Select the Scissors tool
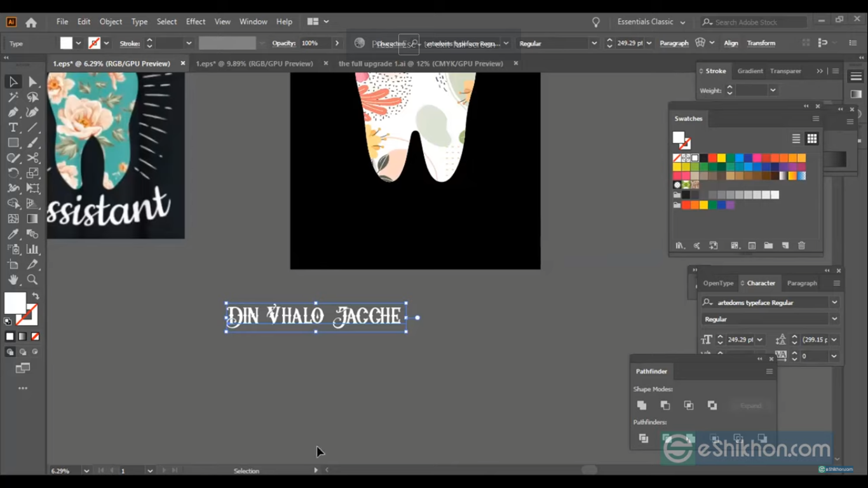Image resolution: width=868 pixels, height=488 pixels. 33,158
